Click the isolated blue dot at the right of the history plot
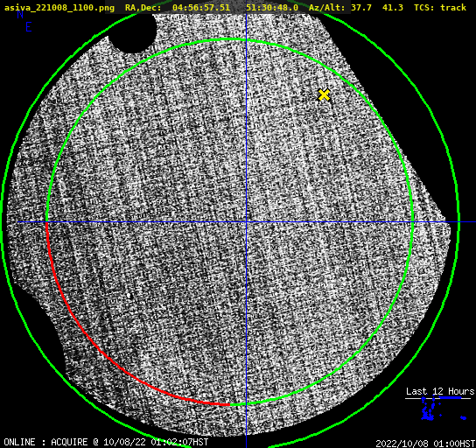The width and height of the screenshot is (476, 448). point(463,418)
